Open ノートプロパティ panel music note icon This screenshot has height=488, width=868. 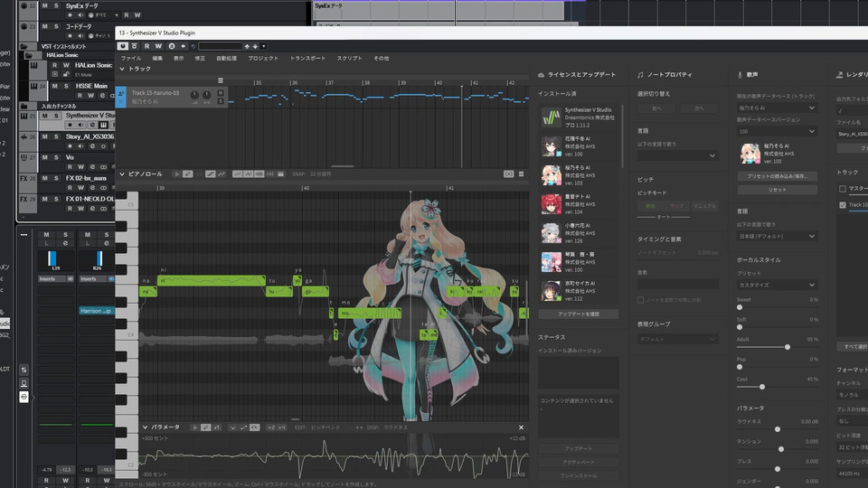coord(640,75)
